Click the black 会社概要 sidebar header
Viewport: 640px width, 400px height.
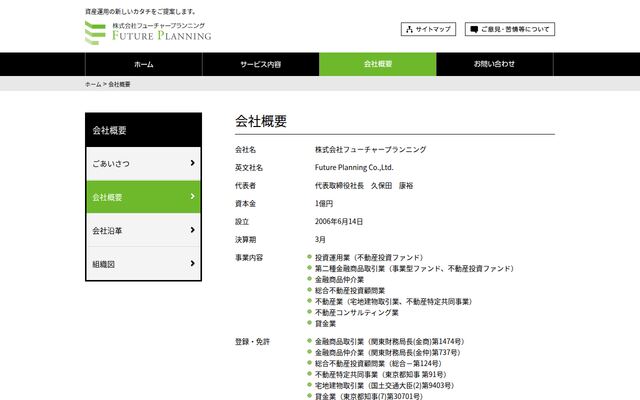pos(143,130)
